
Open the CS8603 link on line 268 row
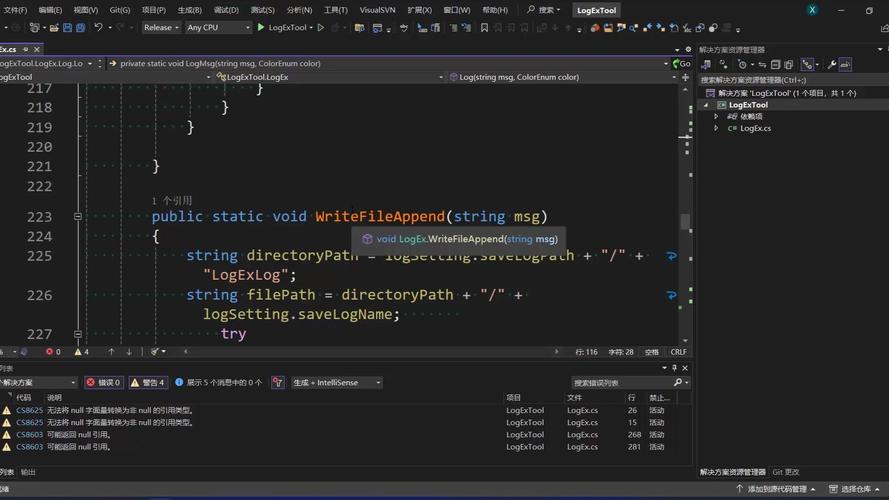pos(29,434)
